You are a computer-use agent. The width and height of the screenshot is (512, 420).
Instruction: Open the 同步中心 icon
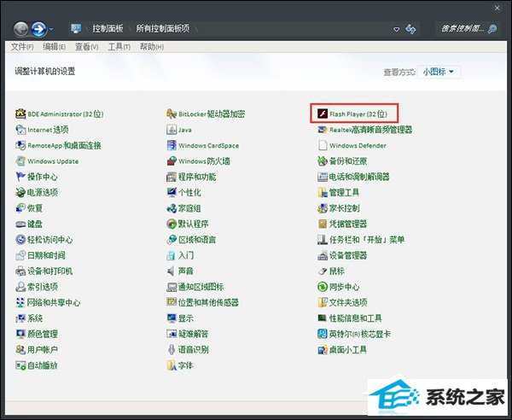[323, 287]
